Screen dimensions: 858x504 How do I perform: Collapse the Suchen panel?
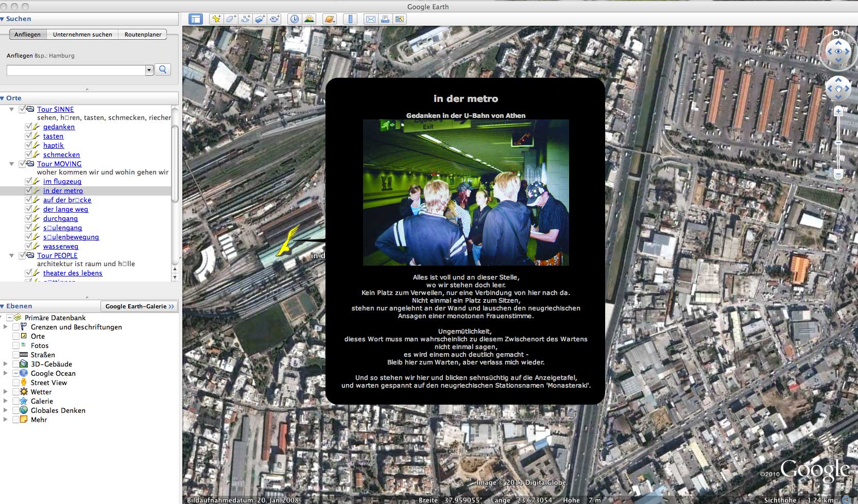pyautogui.click(x=3, y=19)
